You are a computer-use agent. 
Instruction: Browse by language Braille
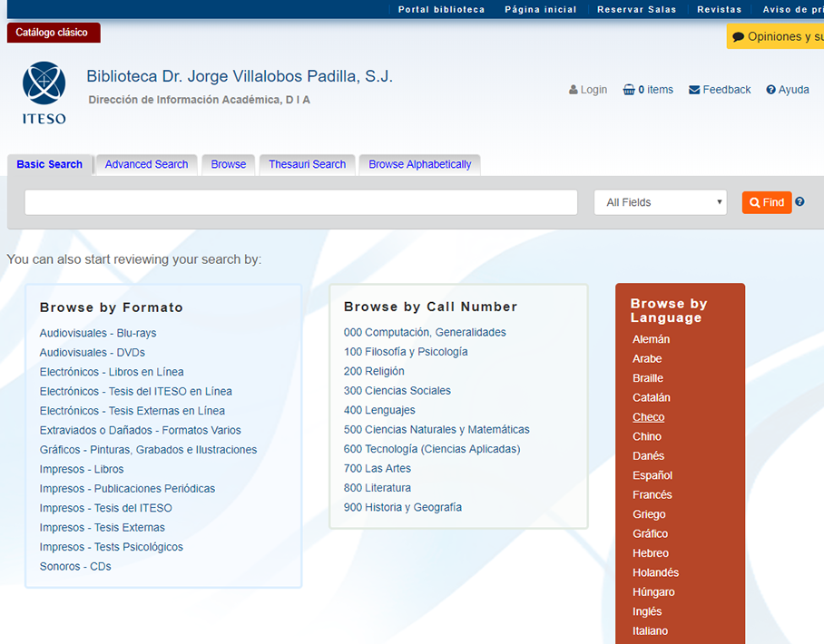(x=648, y=378)
